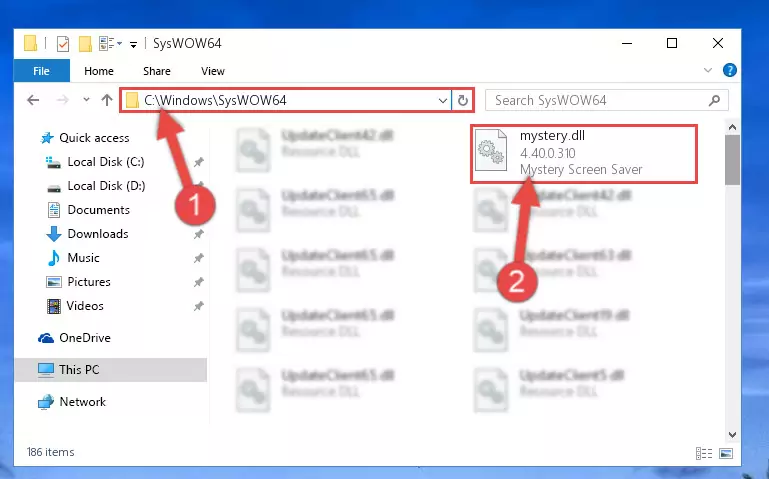Viewport: 769px width, 479px height.
Task: Click the 186 items status text
Action: tap(51, 452)
